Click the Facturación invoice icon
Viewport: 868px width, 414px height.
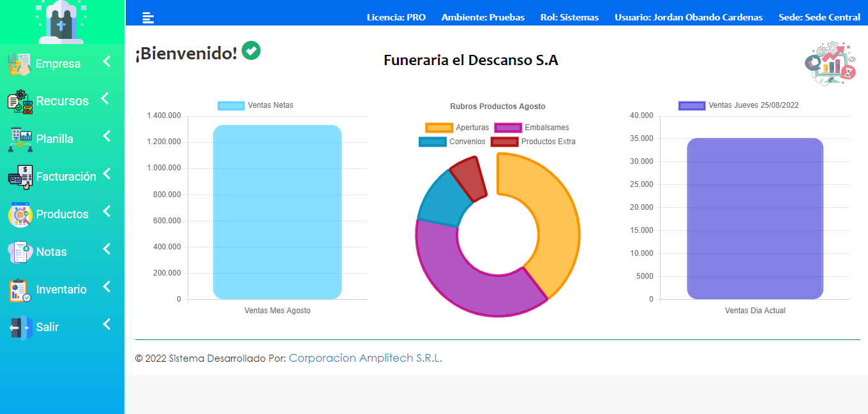point(20,177)
